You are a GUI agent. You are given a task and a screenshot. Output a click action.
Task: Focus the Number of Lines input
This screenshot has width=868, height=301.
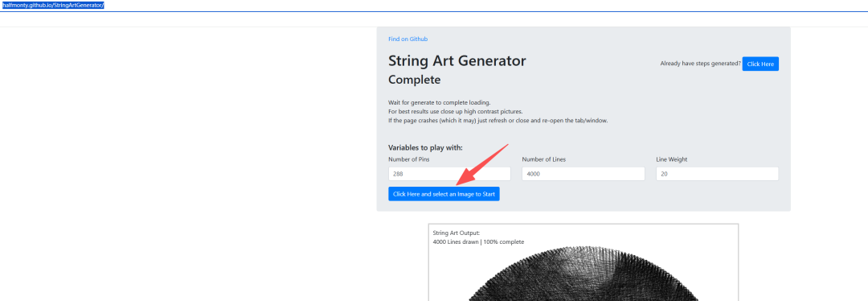point(583,174)
